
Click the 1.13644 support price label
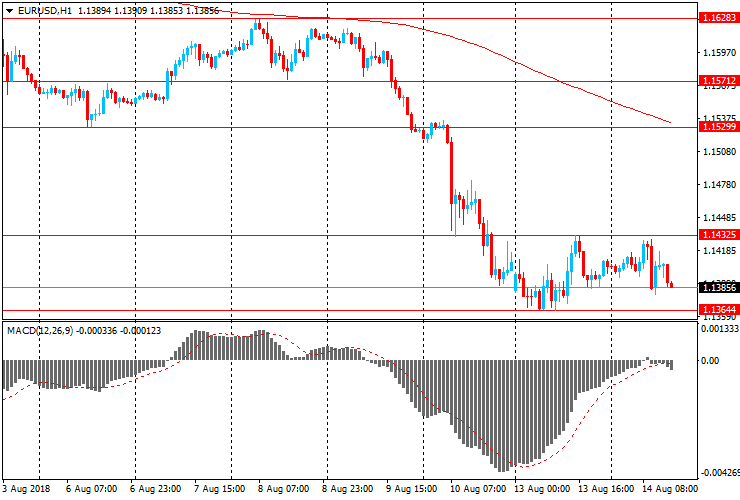719,310
